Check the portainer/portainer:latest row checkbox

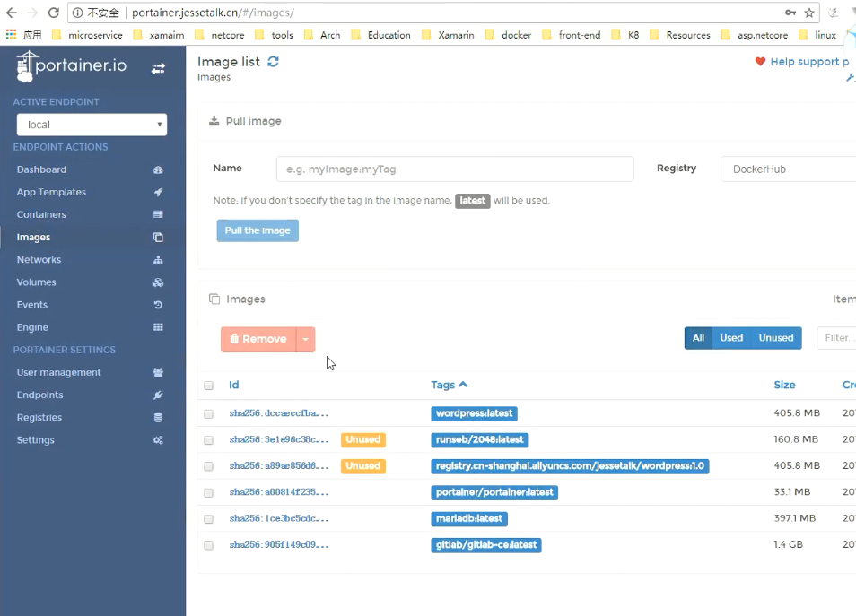coord(208,492)
